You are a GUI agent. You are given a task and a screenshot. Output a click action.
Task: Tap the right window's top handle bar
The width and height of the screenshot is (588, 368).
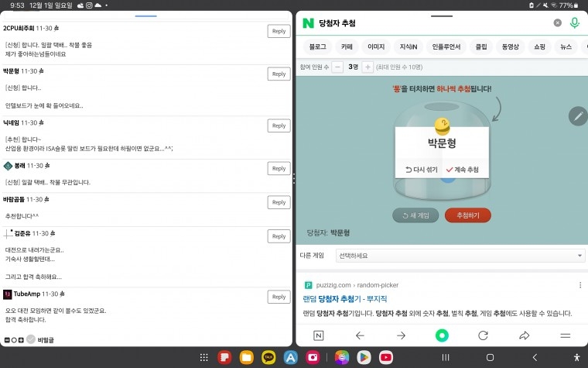coord(442,16)
